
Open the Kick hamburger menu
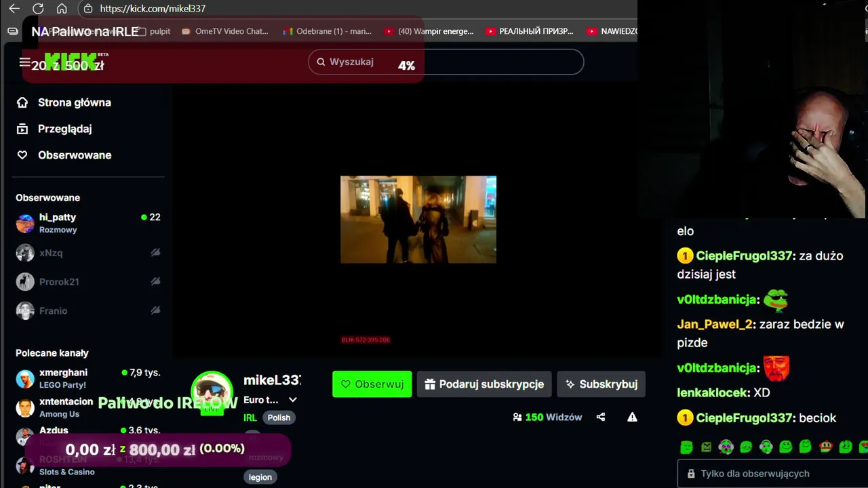point(25,62)
